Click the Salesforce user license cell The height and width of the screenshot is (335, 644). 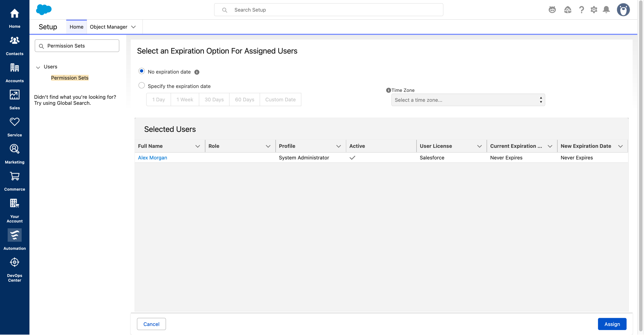click(432, 158)
